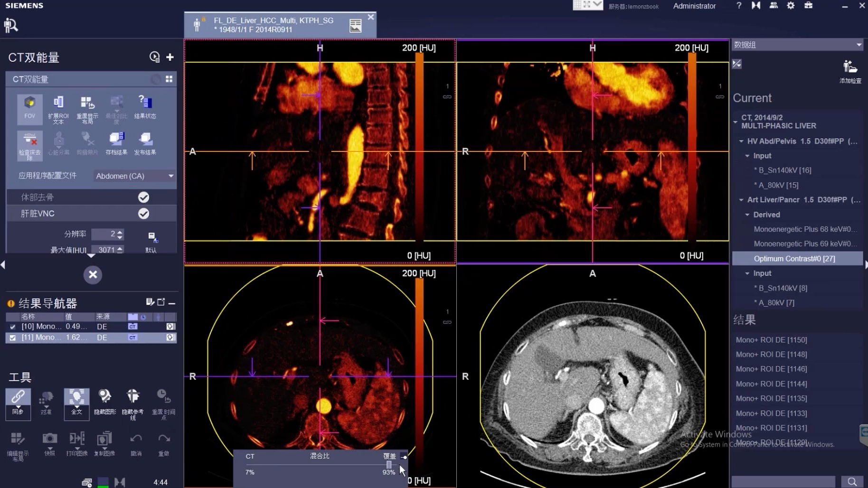
Task: Click the 隐藏参考线 hide reference lines tool
Action: (133, 404)
